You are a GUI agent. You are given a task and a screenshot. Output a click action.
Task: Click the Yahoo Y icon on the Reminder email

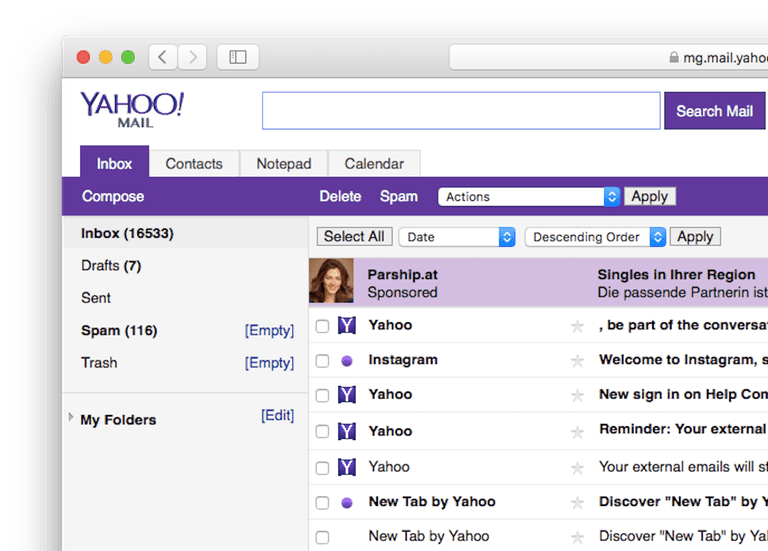(x=347, y=431)
